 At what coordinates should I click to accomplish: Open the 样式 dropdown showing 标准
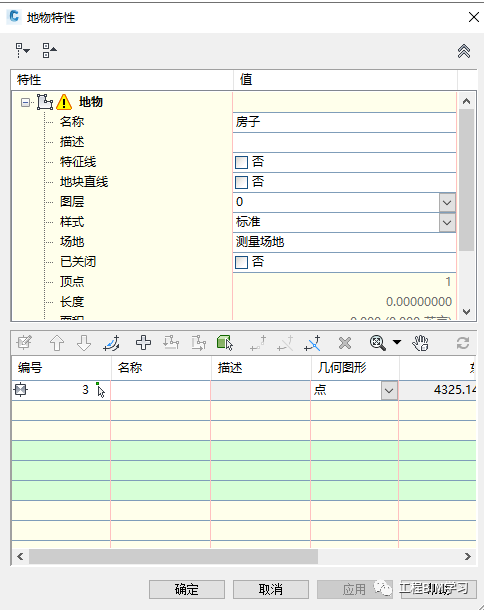point(447,223)
